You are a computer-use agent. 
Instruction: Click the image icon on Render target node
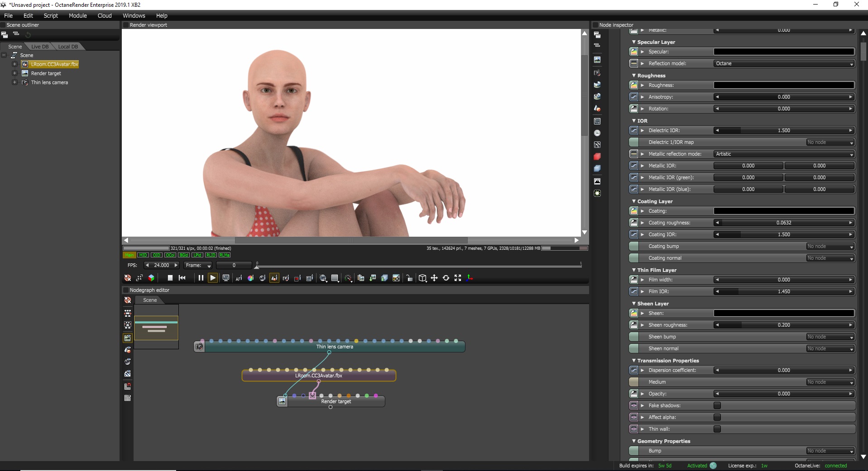(x=282, y=401)
